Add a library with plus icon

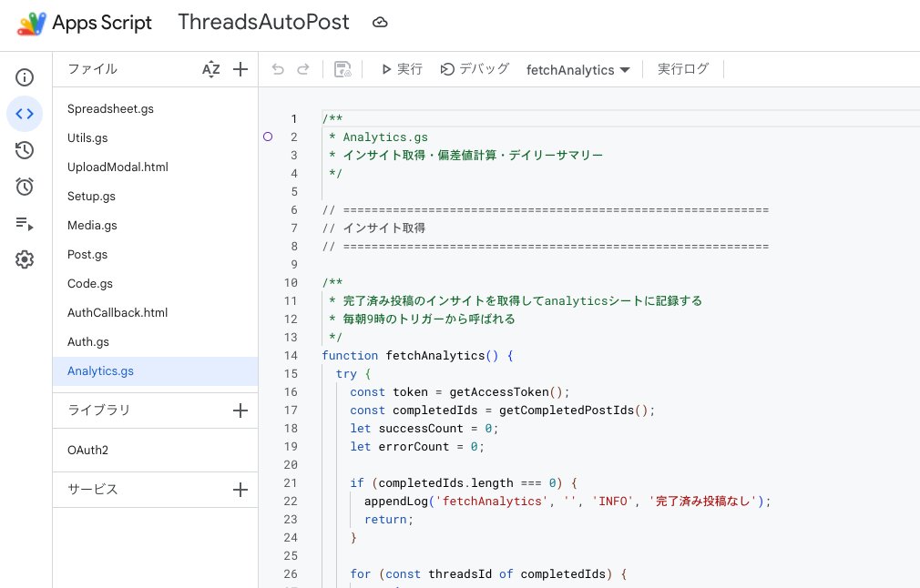click(x=240, y=411)
